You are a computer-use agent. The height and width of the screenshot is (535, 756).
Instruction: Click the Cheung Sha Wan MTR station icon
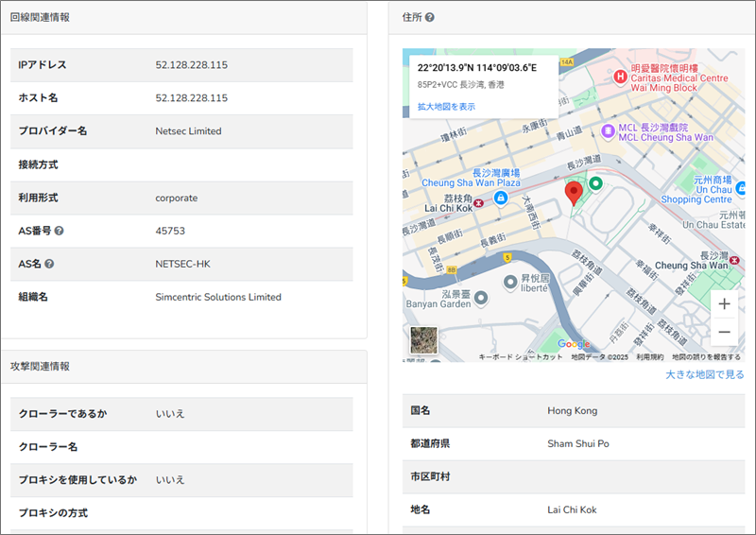click(x=734, y=261)
